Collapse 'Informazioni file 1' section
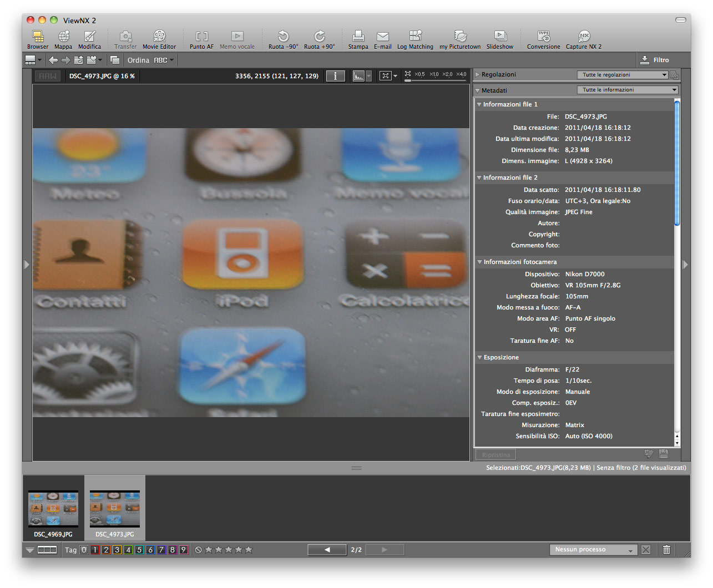Image resolution: width=713 pixels, height=588 pixels. (x=479, y=104)
